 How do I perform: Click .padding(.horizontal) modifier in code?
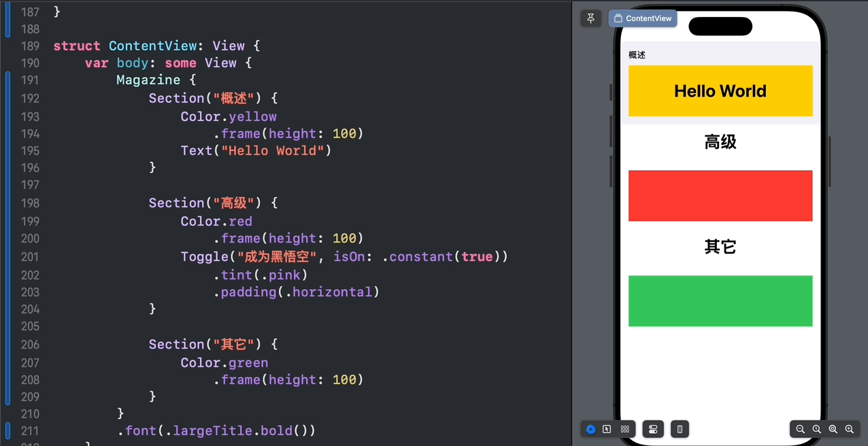[296, 292]
